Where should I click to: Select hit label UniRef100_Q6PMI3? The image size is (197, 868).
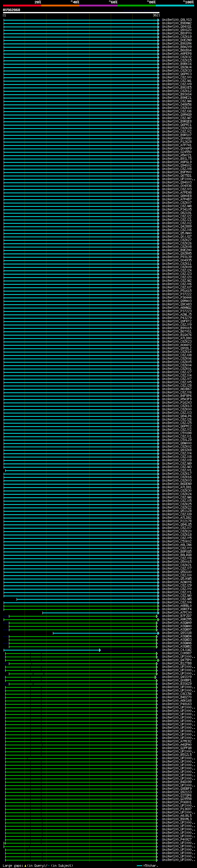pos(177,74)
